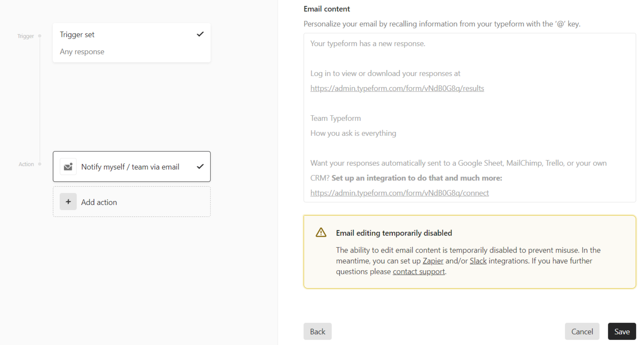Click the envelope icon on Notify action
Image resolution: width=644 pixels, height=345 pixels.
[x=68, y=167]
